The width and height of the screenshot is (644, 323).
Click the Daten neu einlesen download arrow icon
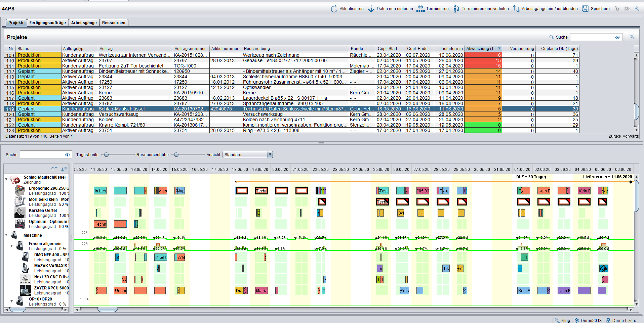[371, 9]
